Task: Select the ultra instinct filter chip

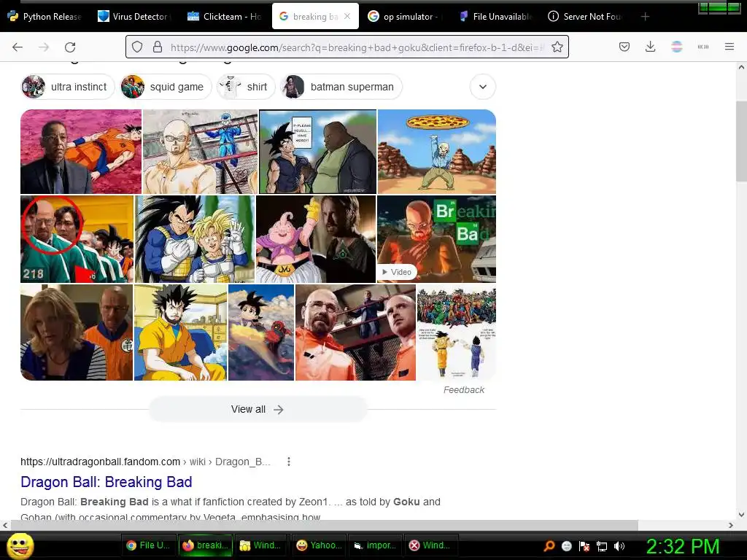Action: pyautogui.click(x=68, y=87)
